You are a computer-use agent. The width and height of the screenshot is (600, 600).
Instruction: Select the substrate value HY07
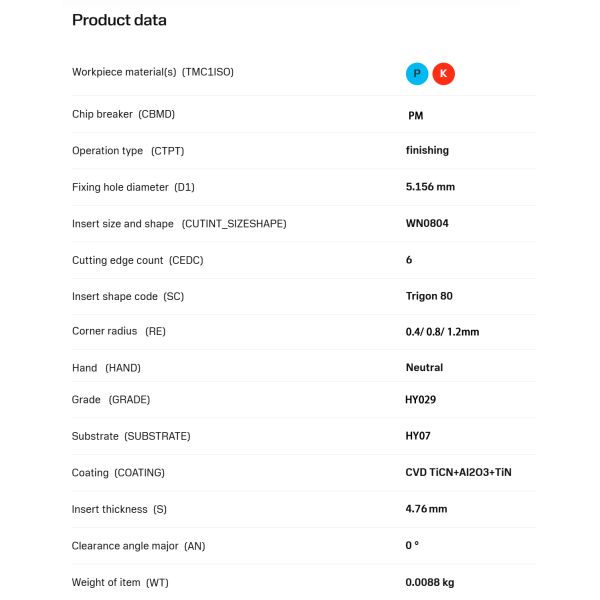coord(419,436)
